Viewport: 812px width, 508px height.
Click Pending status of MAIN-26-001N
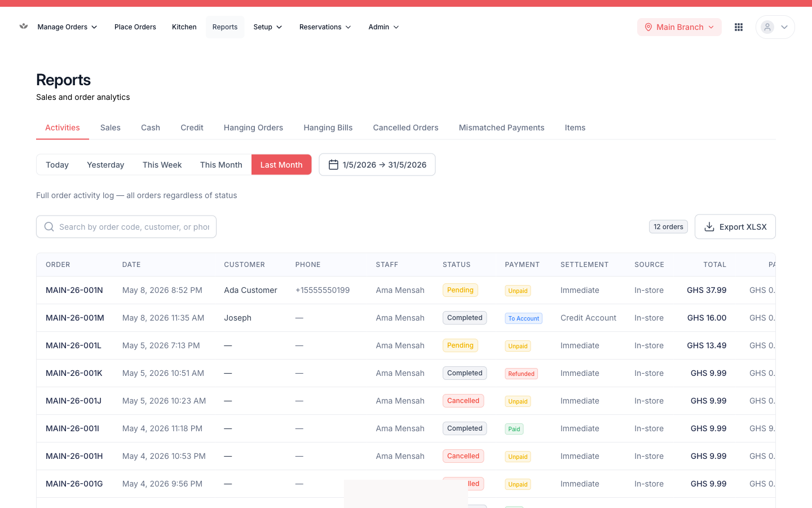pos(460,290)
